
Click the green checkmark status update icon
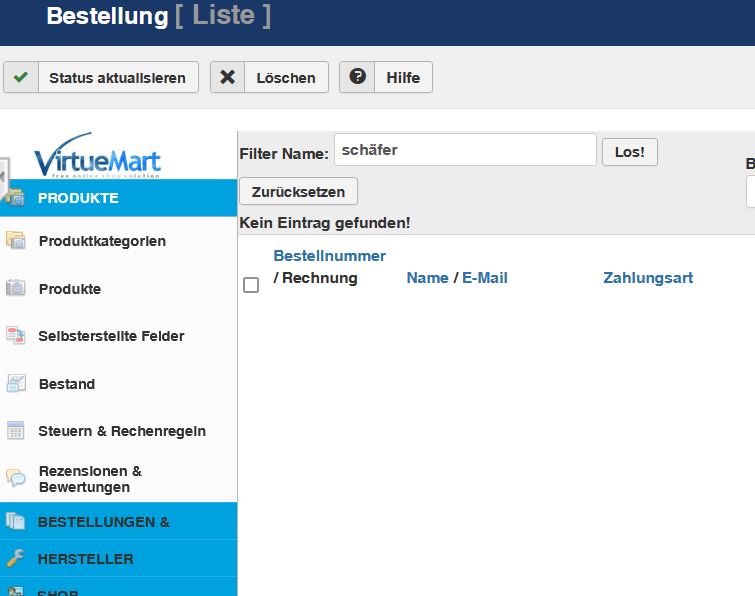click(x=21, y=77)
